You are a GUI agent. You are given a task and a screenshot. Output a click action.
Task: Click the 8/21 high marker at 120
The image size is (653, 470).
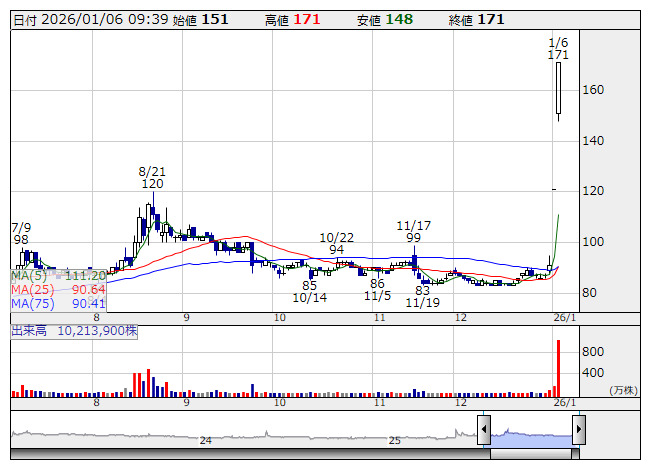coord(152,178)
